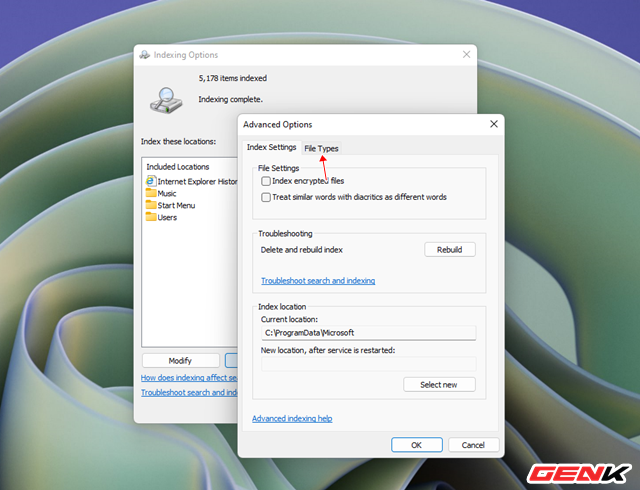Click the New location input field
640x490 pixels.
click(x=369, y=364)
